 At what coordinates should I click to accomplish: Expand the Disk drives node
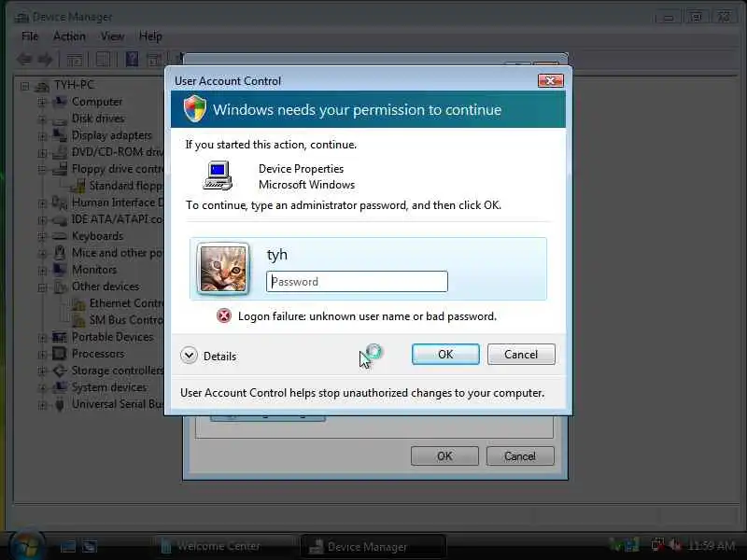point(42,119)
